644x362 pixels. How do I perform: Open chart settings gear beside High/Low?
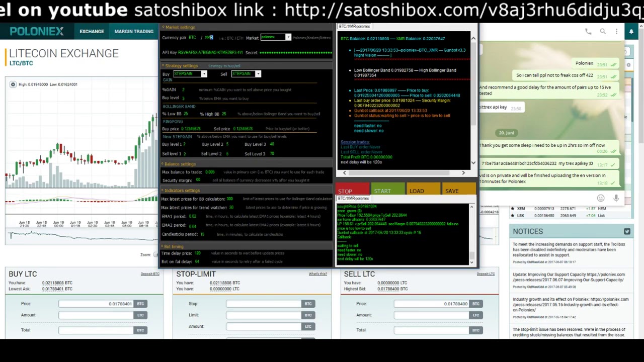pos(13,84)
